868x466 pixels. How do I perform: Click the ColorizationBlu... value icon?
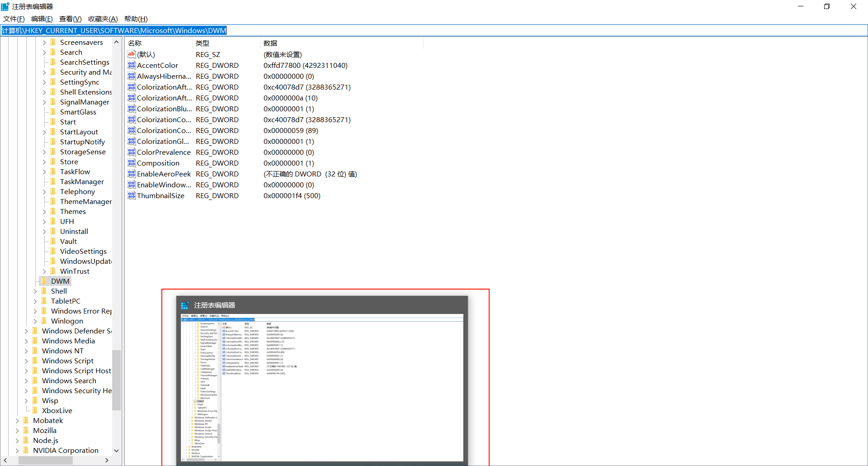point(132,109)
